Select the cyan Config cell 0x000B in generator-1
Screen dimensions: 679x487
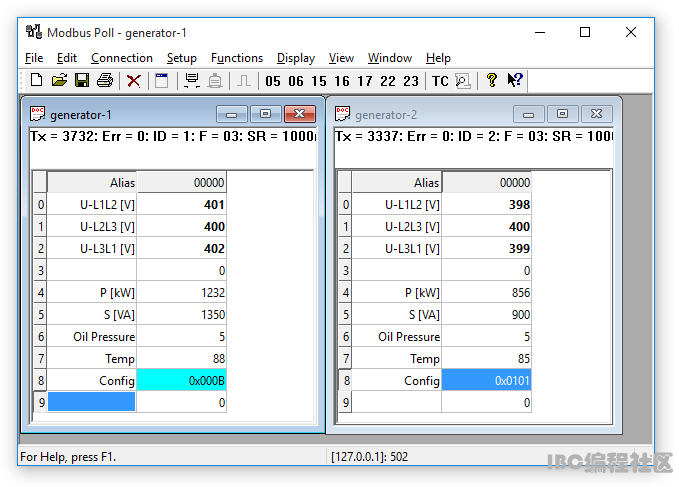[x=181, y=380]
